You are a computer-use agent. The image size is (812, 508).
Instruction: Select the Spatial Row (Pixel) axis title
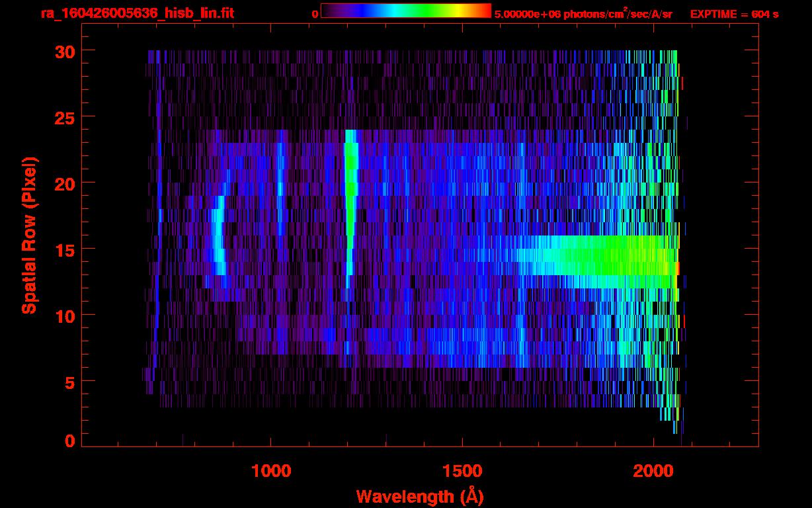click(x=30, y=235)
